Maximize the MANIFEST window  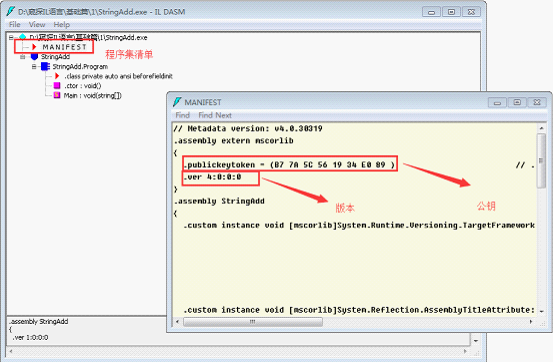[517, 103]
